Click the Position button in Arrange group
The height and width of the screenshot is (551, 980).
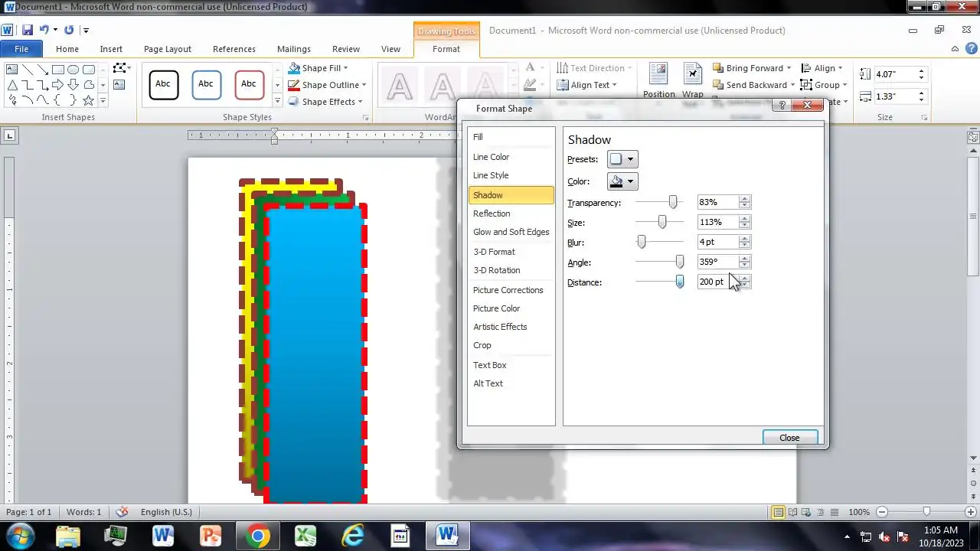[x=658, y=80]
